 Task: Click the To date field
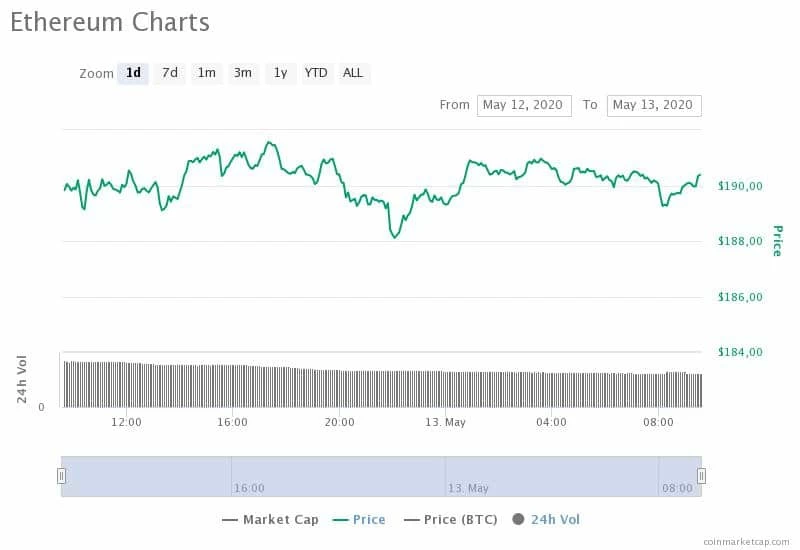pos(654,105)
